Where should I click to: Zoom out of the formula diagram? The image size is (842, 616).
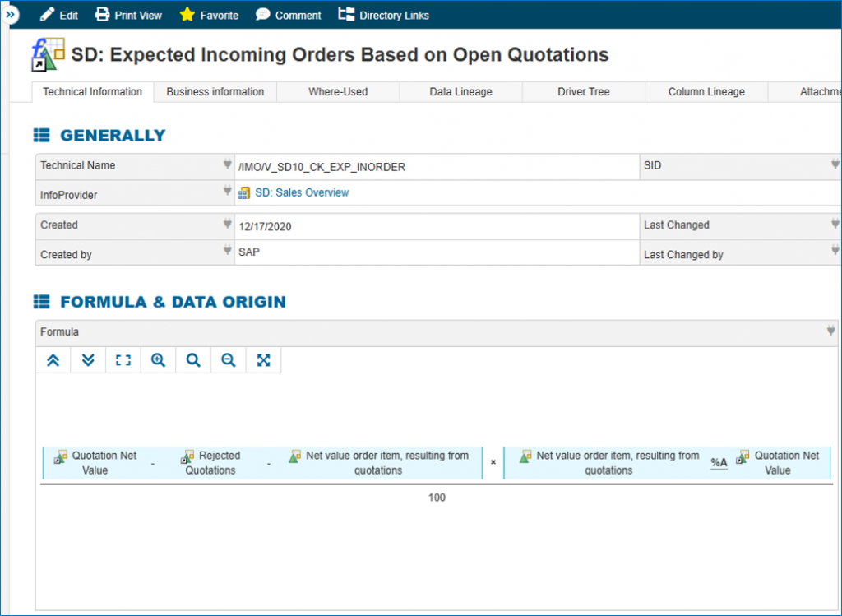pyautogui.click(x=228, y=360)
